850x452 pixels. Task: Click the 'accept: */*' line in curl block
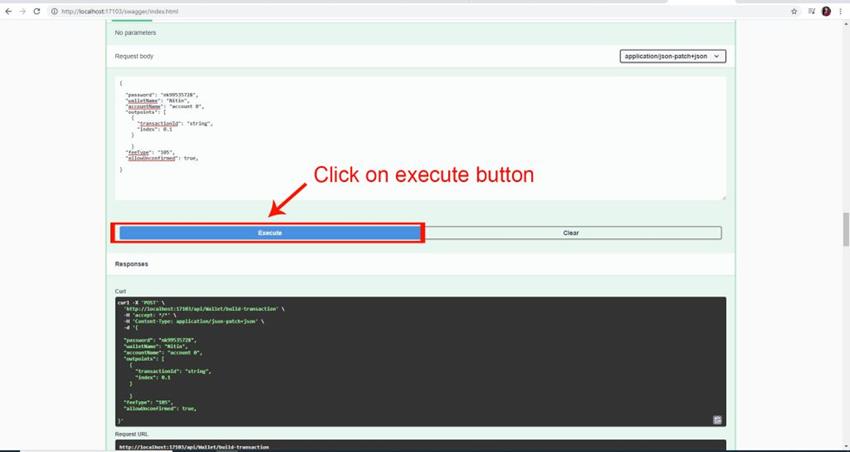coord(149,315)
